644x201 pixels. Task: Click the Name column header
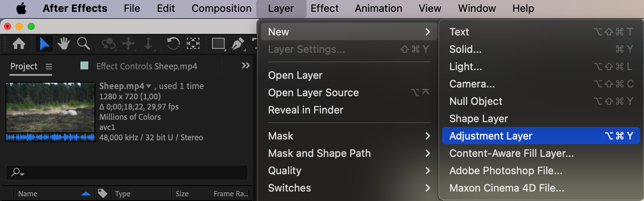[x=28, y=194]
